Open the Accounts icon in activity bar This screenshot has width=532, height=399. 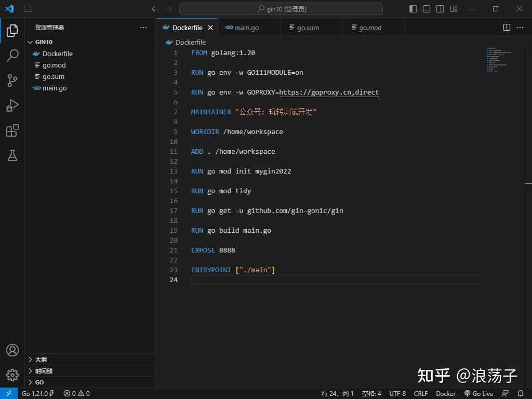12,350
